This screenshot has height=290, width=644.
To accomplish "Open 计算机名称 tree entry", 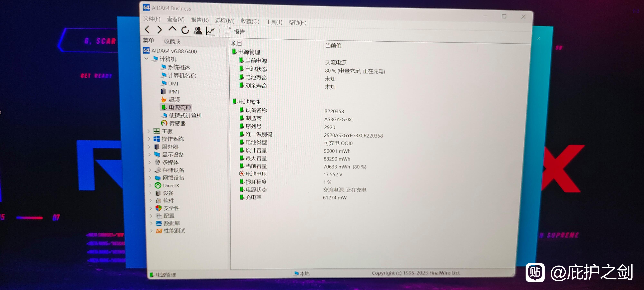I will (x=178, y=75).
